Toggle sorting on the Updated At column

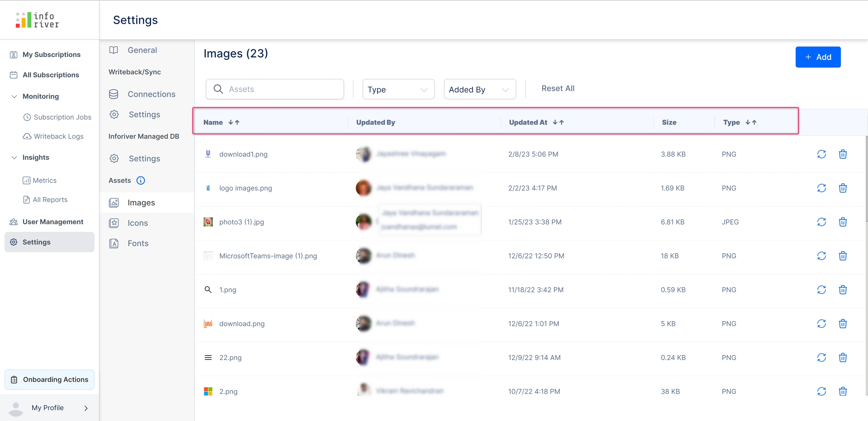tap(558, 122)
